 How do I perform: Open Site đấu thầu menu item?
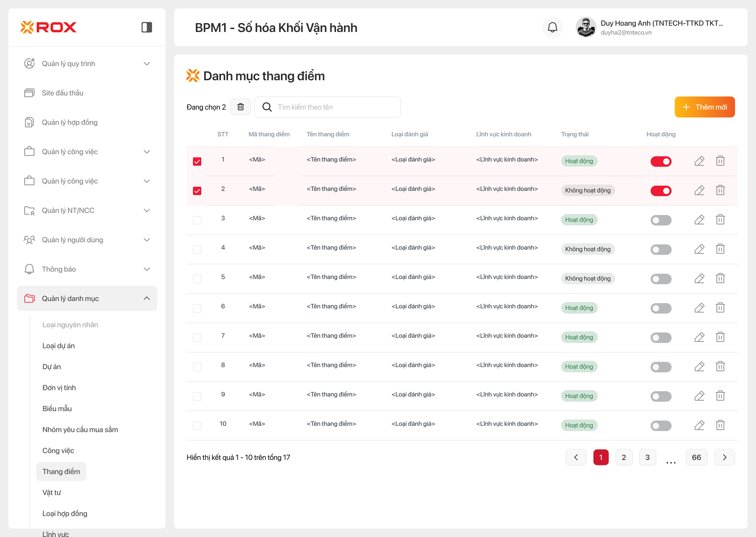point(62,93)
